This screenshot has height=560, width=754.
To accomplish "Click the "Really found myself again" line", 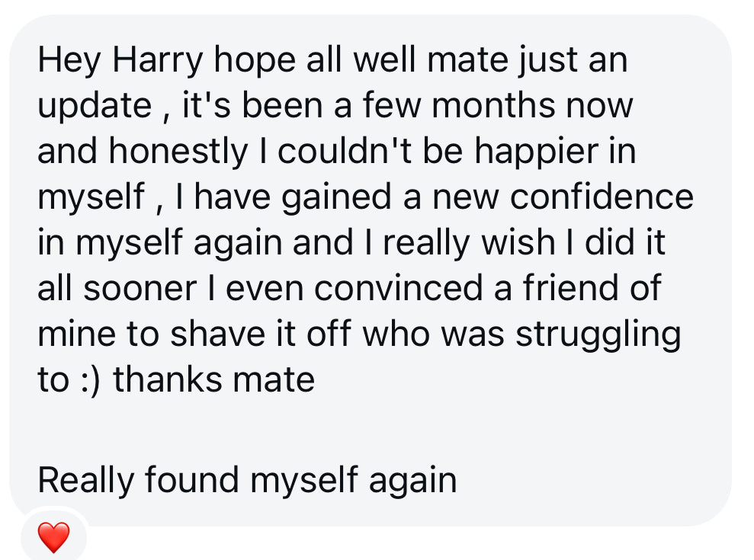I will (247, 480).
